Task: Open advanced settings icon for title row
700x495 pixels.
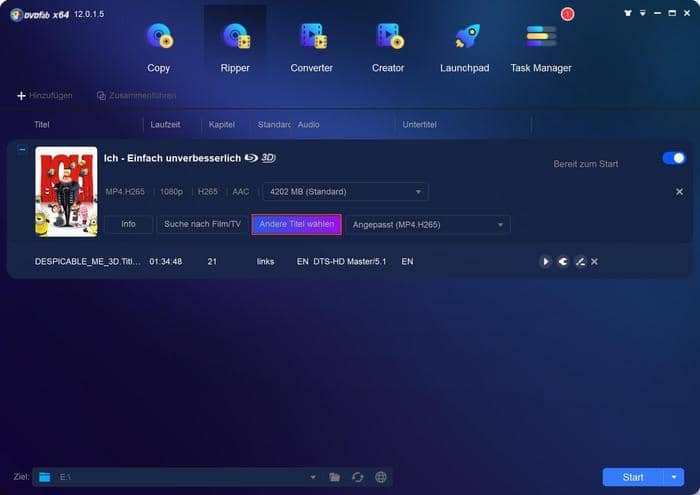Action: [x=563, y=262]
